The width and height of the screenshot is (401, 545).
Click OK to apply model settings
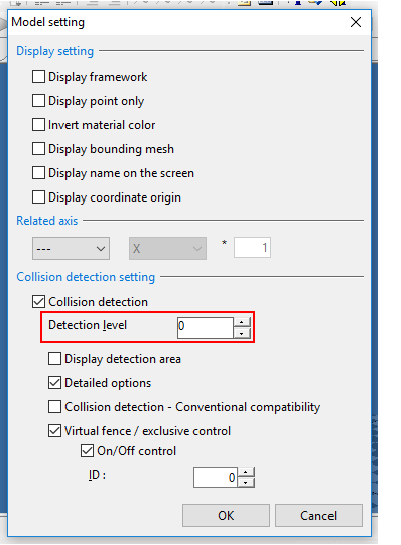[226, 515]
